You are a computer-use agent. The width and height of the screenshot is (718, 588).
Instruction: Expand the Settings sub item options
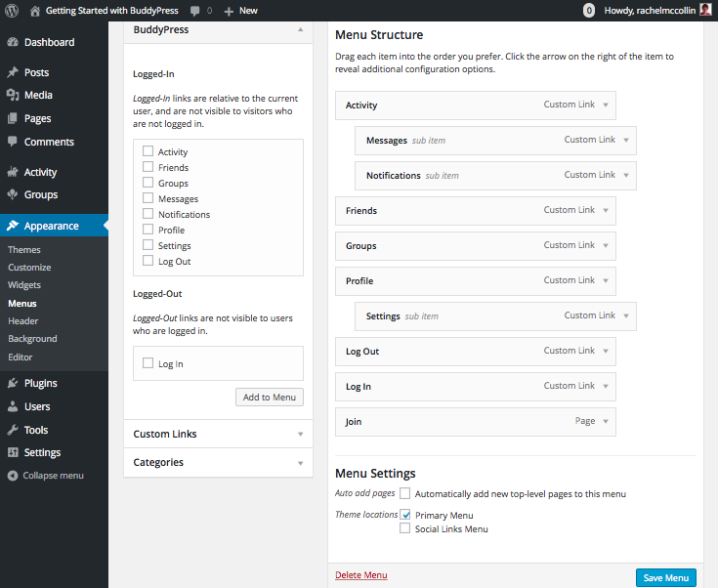tap(626, 316)
